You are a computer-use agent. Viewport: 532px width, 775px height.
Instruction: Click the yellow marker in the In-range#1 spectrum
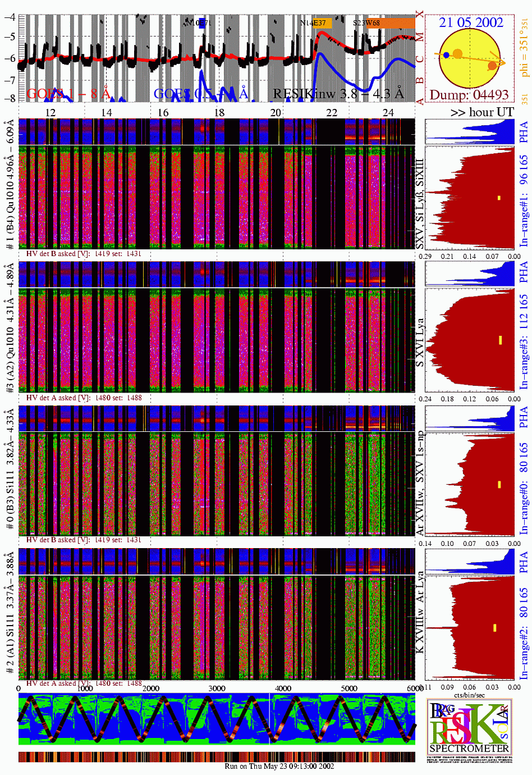coord(498,198)
